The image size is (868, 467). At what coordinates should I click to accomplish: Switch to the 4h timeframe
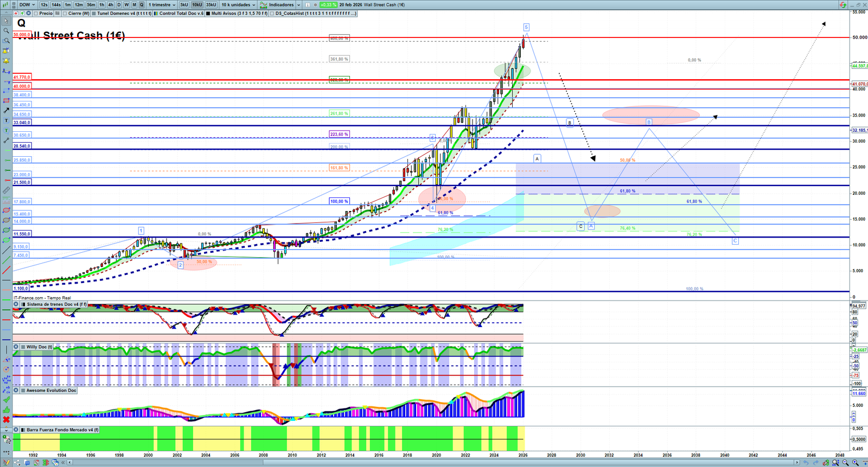(x=111, y=5)
